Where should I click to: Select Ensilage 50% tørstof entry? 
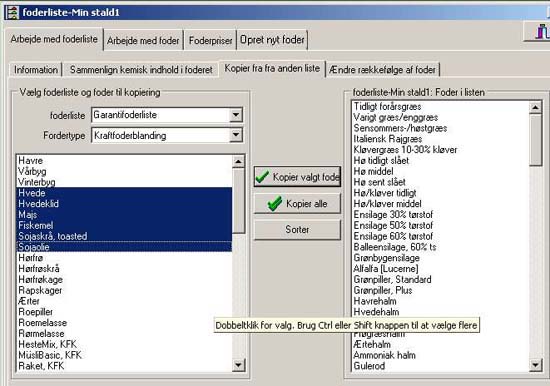point(441,225)
